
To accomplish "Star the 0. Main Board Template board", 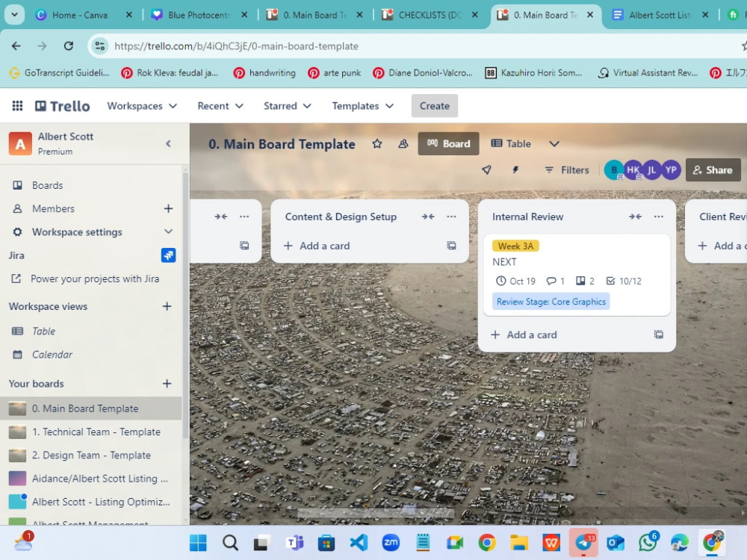I will [376, 144].
